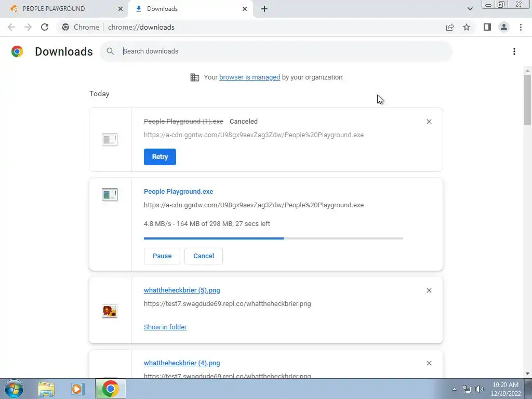Click the 'Canceled' status label
Screen dimensions: 532x399
click(244, 122)
